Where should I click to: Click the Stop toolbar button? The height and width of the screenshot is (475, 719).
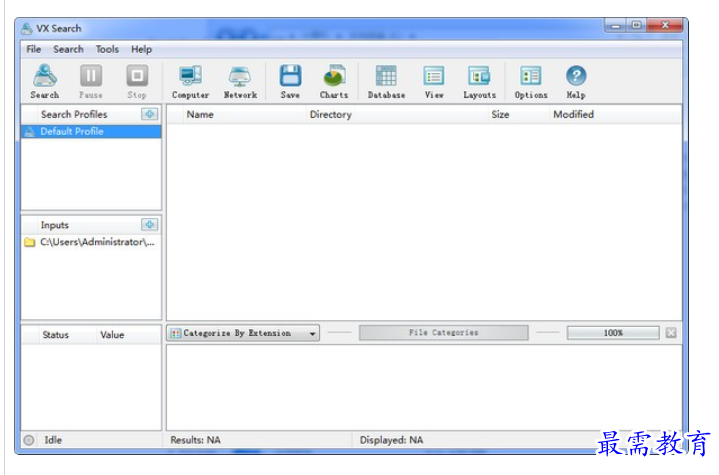pyautogui.click(x=137, y=81)
